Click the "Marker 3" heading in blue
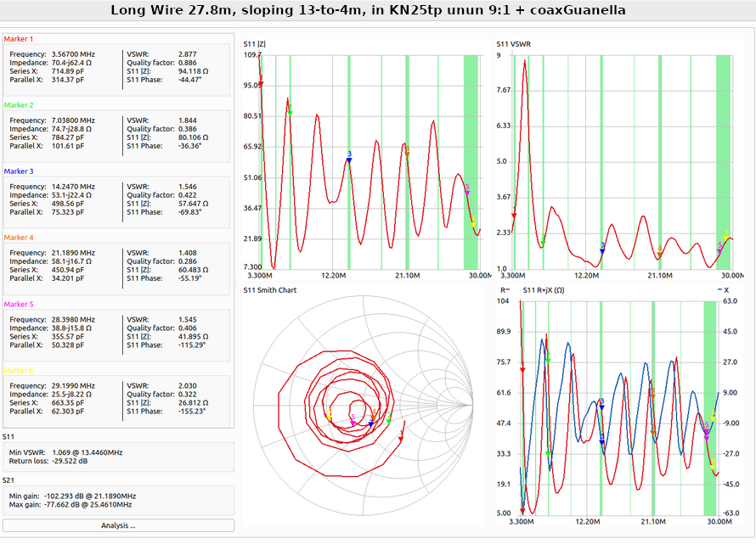756x544 pixels. 19,171
